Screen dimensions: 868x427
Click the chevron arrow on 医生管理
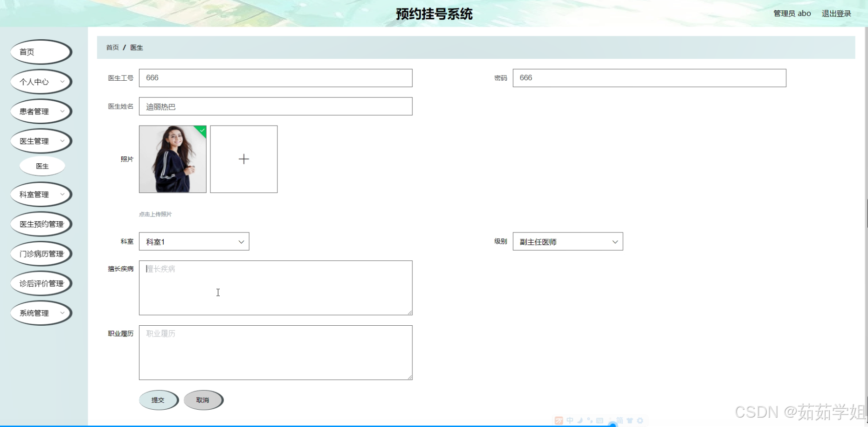coord(62,141)
